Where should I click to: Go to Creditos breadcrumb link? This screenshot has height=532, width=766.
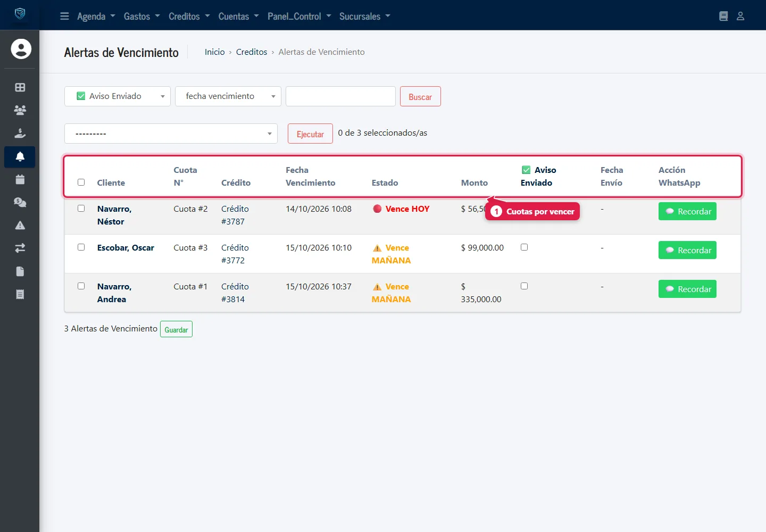252,52
